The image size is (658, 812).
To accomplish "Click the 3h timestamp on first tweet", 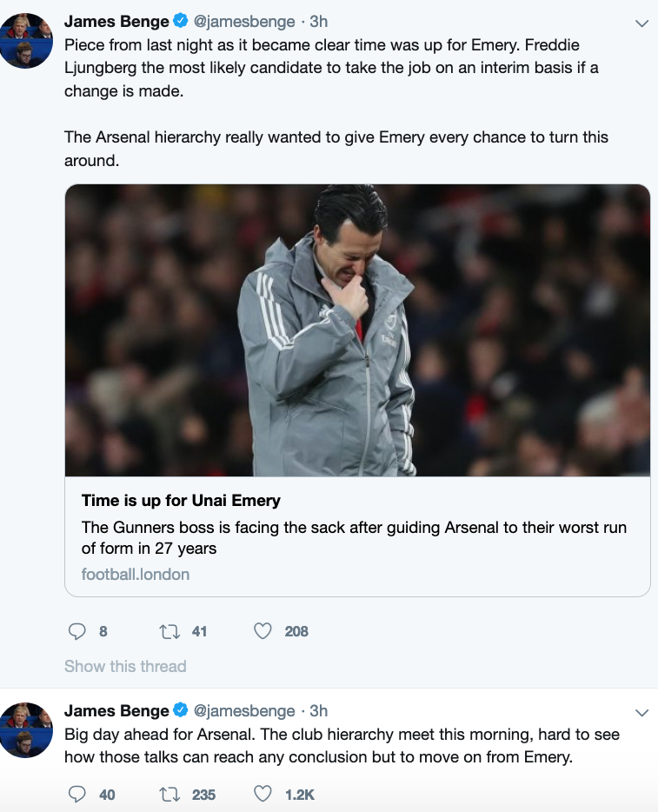I will [x=319, y=22].
